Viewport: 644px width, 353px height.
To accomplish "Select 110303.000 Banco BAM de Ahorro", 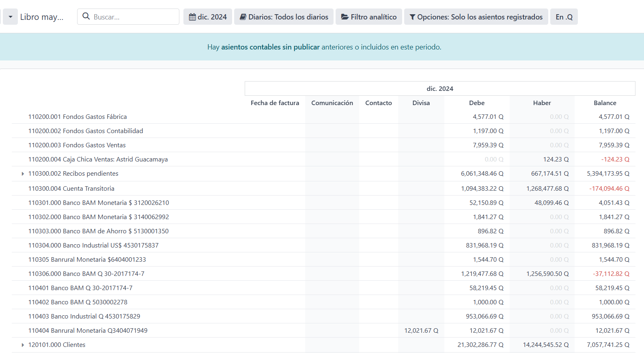I will point(99,231).
